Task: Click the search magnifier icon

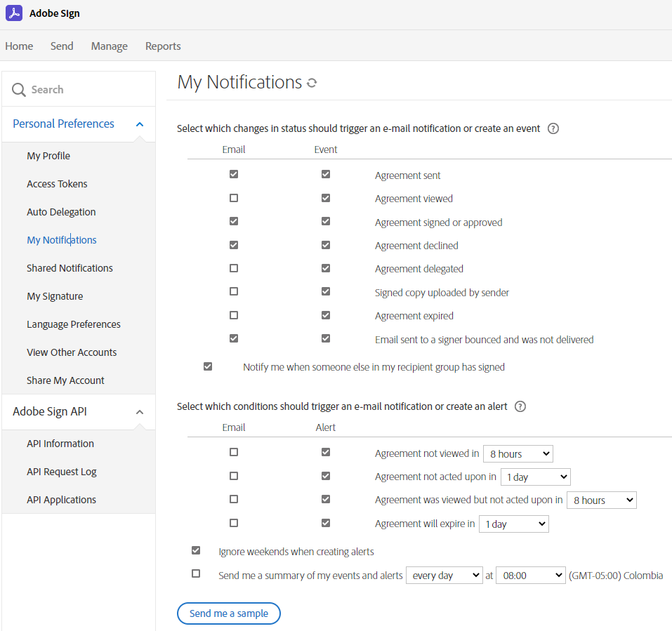Action: (x=18, y=89)
